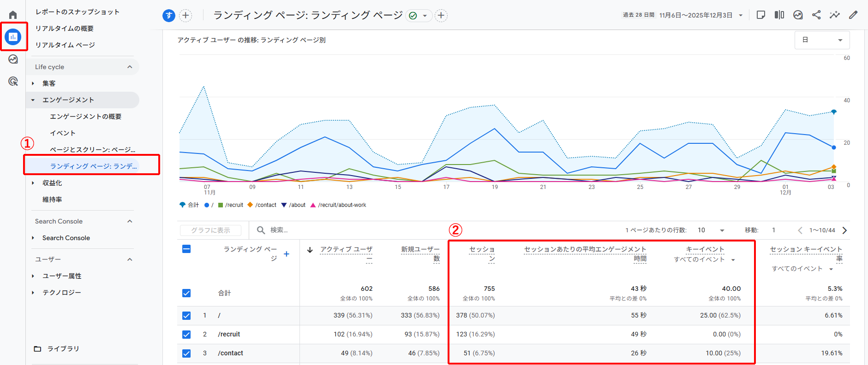Click the ライブラリ folder icon
The width and height of the screenshot is (868, 365).
38,349
